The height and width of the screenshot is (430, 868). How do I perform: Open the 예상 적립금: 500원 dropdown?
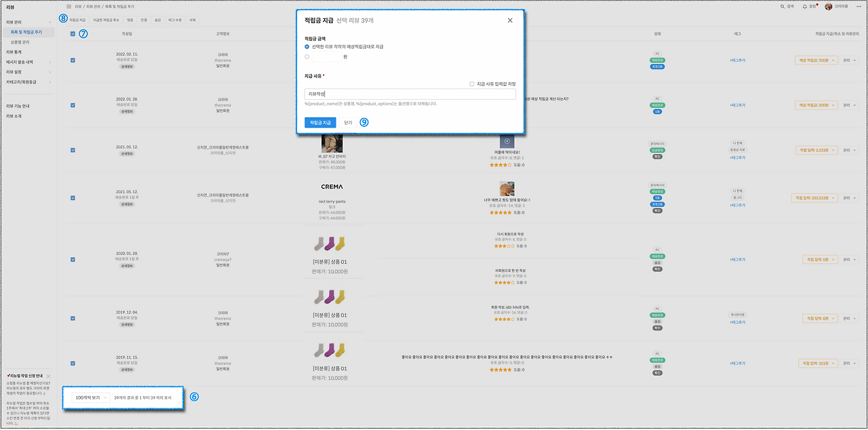click(x=816, y=60)
